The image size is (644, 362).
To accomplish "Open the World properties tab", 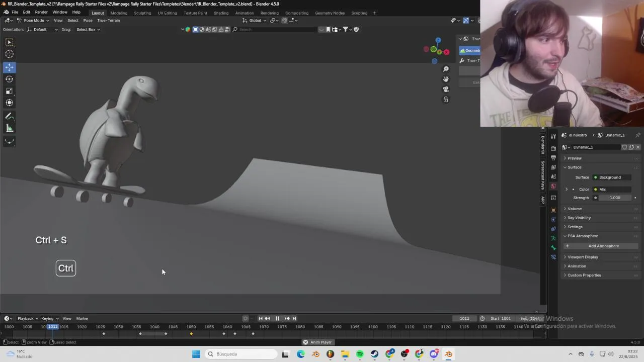I will 553,187.
